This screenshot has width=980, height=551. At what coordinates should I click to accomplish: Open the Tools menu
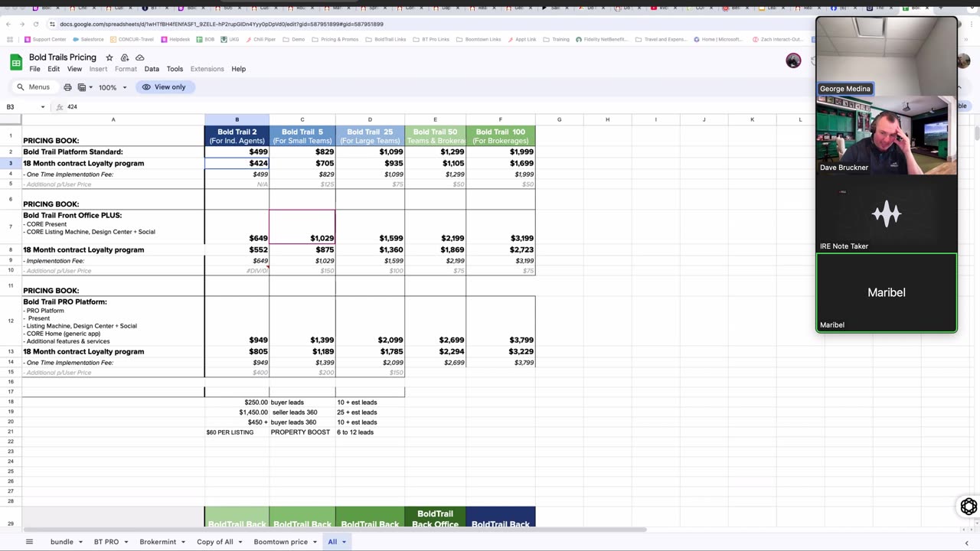point(175,69)
